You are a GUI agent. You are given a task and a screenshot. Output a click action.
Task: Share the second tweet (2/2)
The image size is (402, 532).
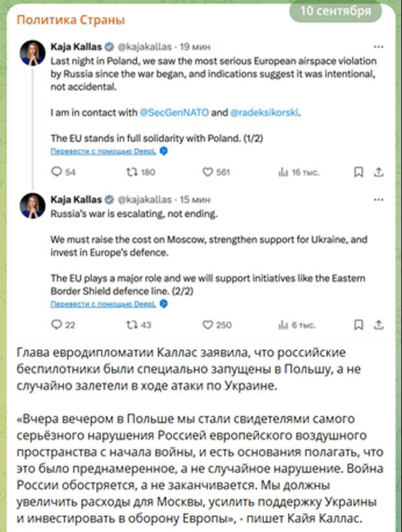380,324
